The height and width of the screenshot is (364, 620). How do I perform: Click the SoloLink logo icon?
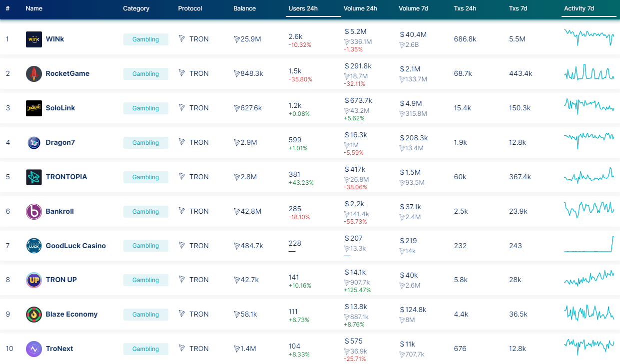[x=34, y=108]
